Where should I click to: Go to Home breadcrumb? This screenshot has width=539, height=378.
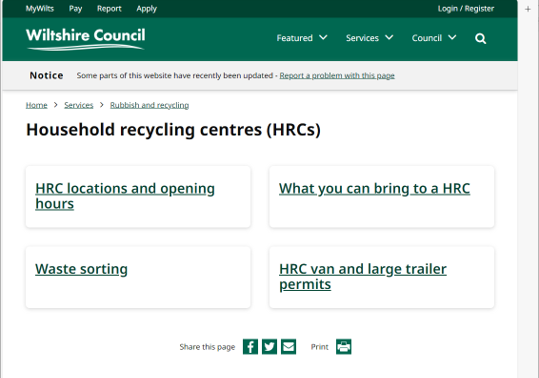(36, 105)
